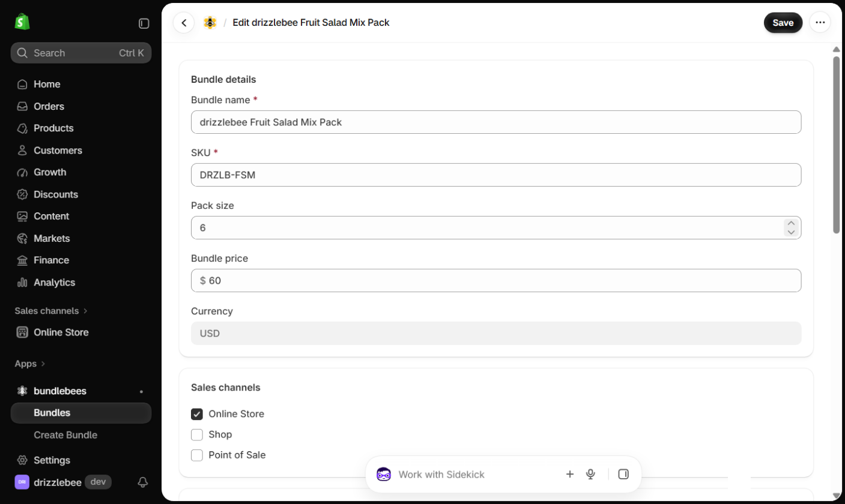Expand the Sales channels sidebar section
This screenshot has width=845, height=504.
click(x=51, y=311)
